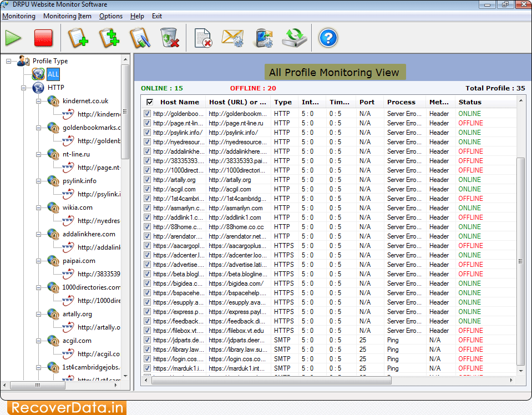Uncheck the http://page.nt-lin... row checkbox

[147, 123]
